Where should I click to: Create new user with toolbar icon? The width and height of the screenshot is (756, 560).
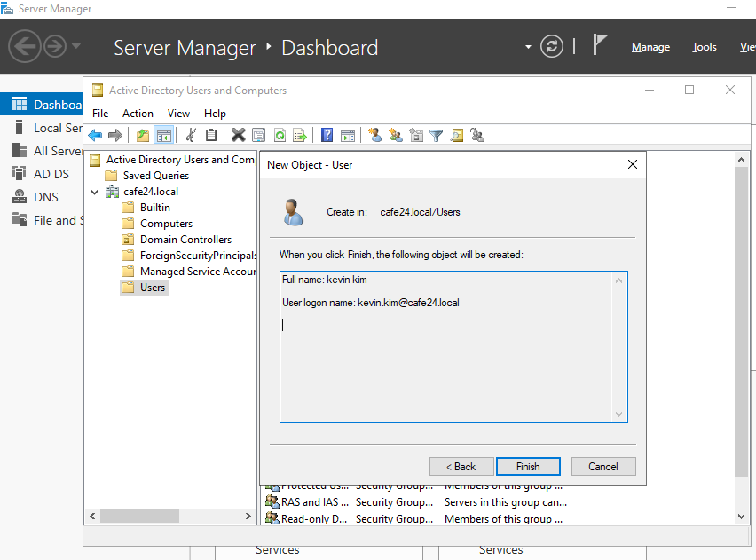coord(375,135)
